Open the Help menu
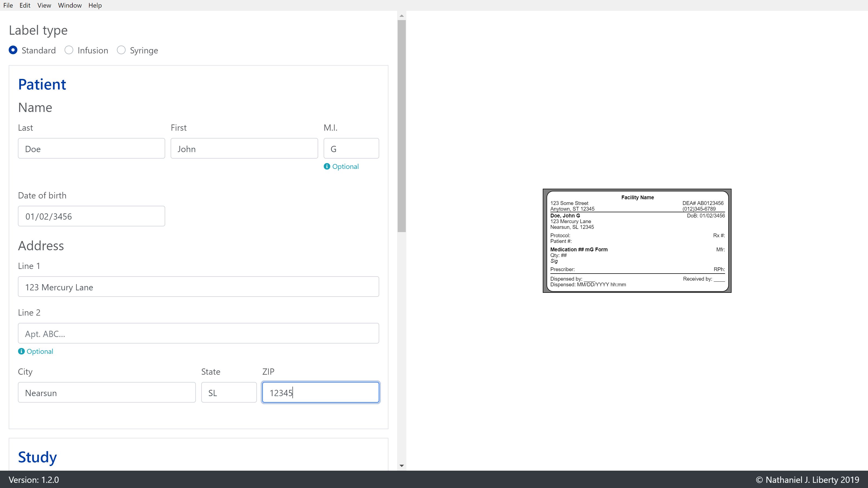The width and height of the screenshot is (868, 488). tap(95, 5)
